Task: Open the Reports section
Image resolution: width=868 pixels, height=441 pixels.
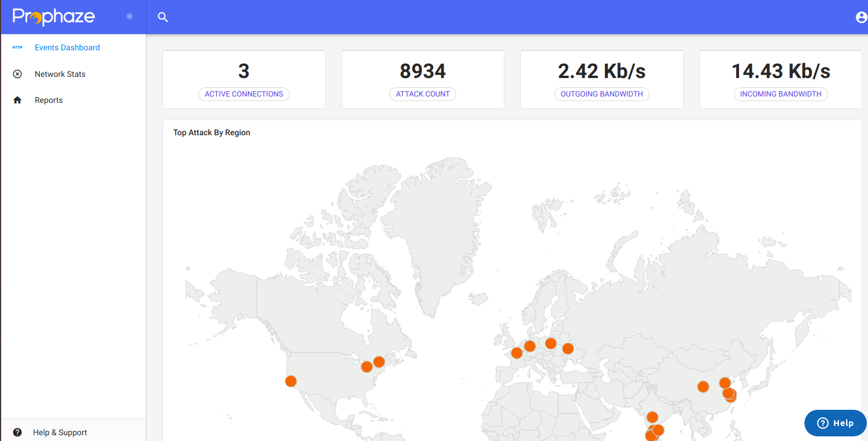Action: 49,100
